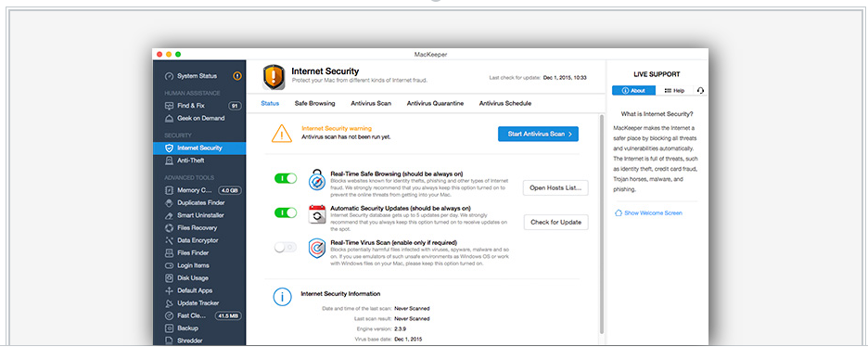Open the Antivirus Quarantine tab
868x347 pixels.
435,104
